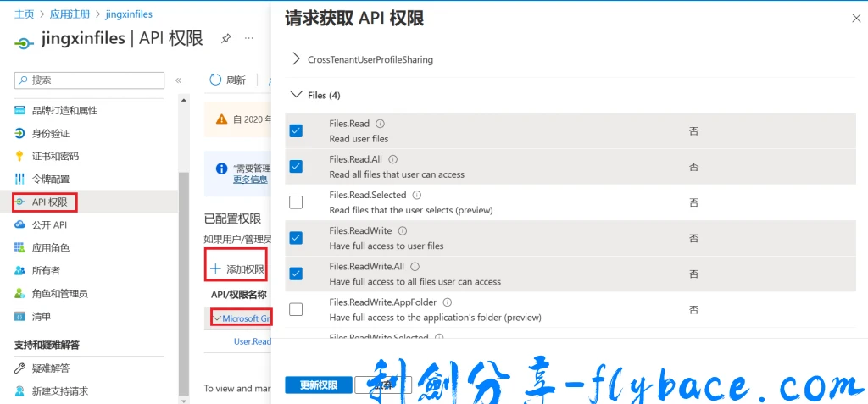Select the 角色和管理员 icon

point(20,293)
